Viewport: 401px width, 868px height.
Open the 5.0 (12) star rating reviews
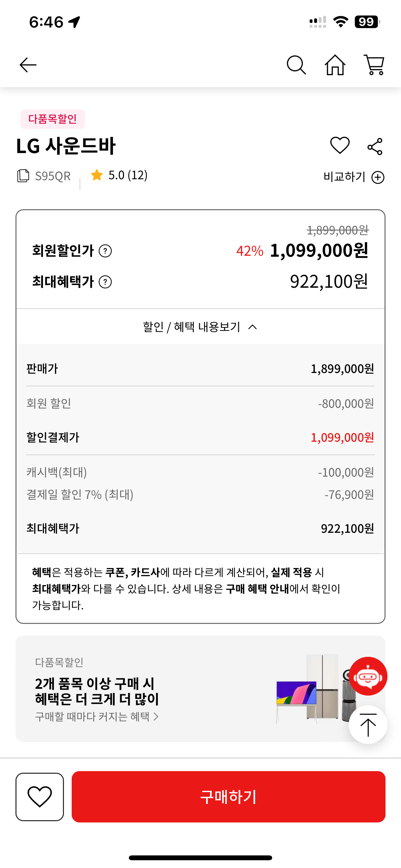click(119, 175)
